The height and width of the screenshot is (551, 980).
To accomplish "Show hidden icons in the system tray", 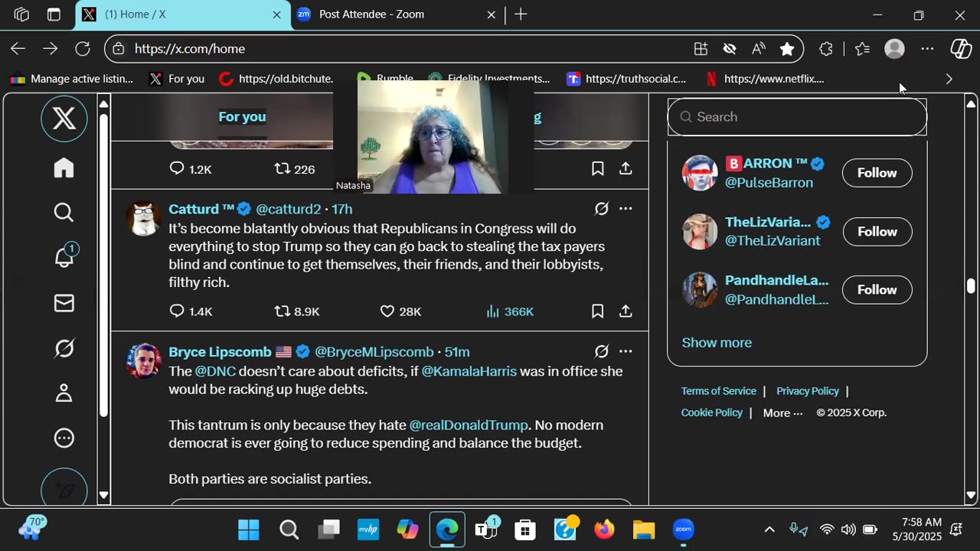I will tap(769, 530).
